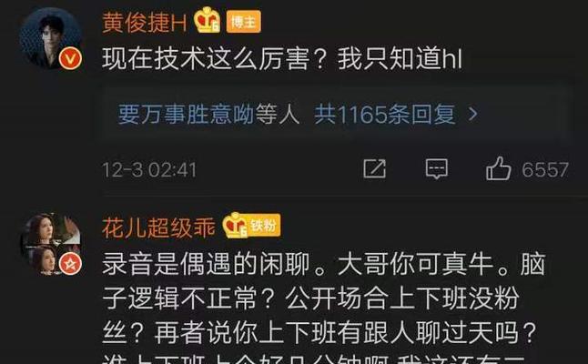
Task: Open the 黄俊捷H username link
Action: tap(145, 22)
